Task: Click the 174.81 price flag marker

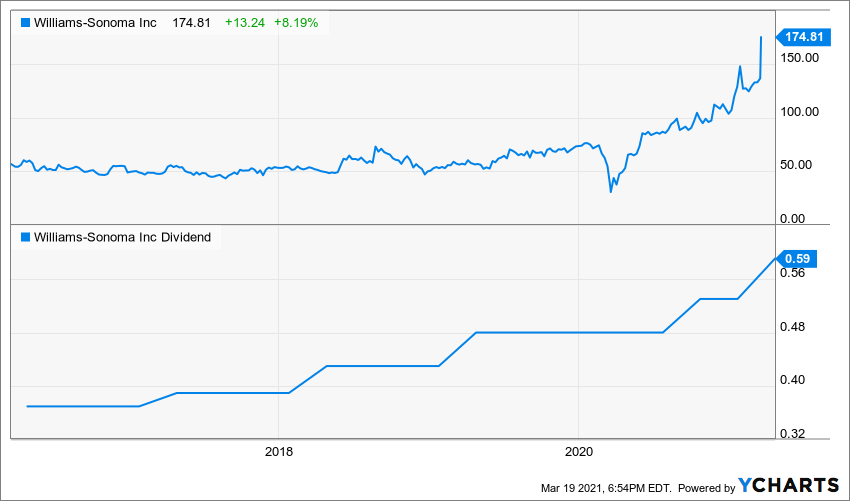Action: (x=803, y=37)
